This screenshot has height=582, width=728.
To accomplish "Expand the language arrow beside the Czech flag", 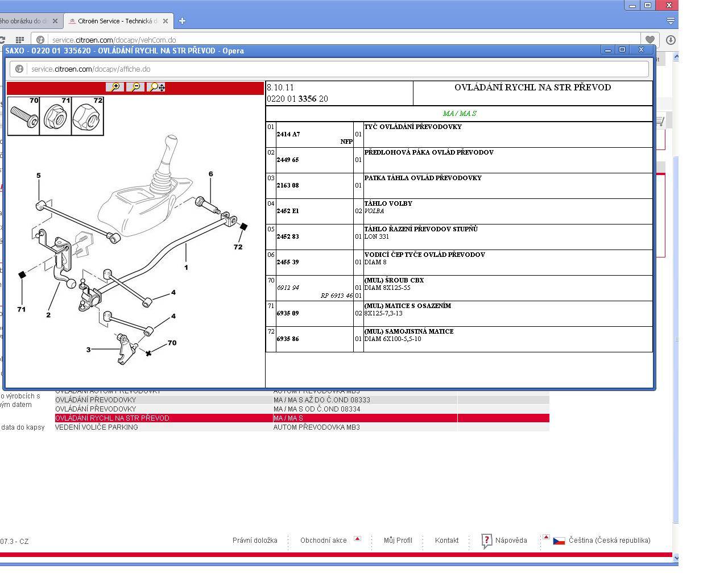I will [x=546, y=537].
